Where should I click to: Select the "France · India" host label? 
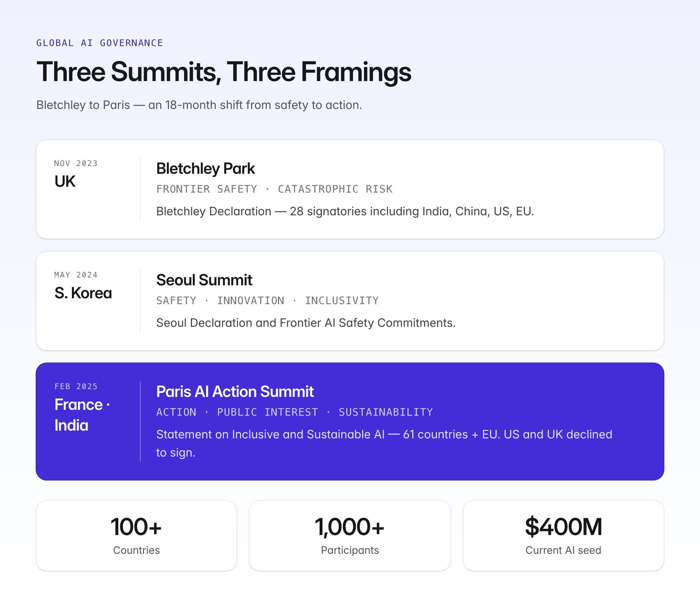[82, 415]
